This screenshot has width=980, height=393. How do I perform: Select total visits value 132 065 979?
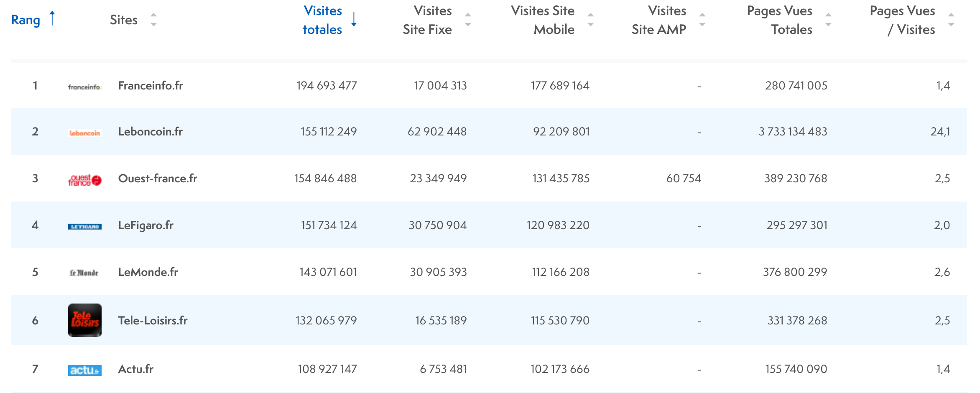326,321
